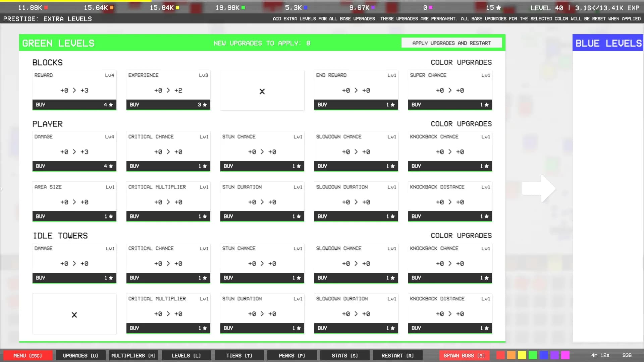
Task: Click the 936 counter at bottom right
Action: point(627,355)
